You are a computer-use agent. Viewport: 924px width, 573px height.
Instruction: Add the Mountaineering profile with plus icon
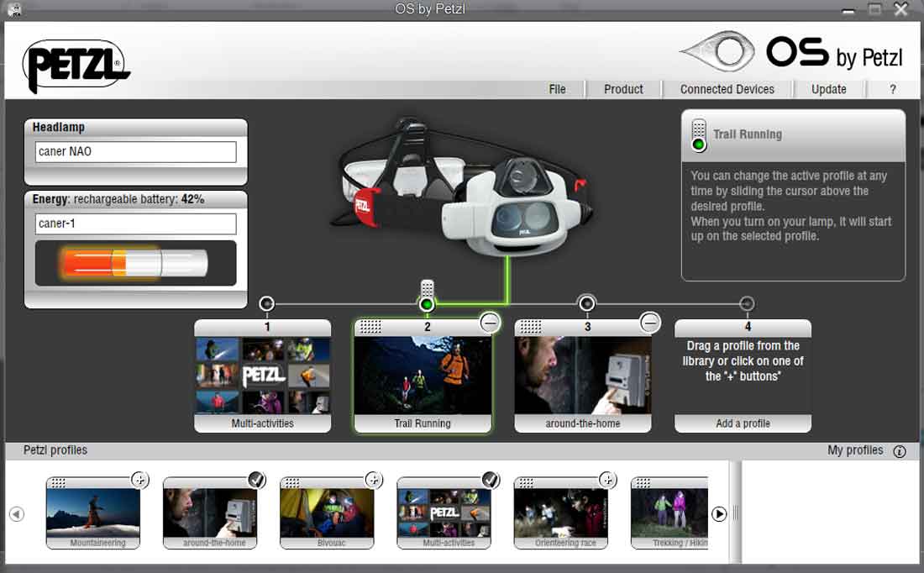(x=139, y=480)
